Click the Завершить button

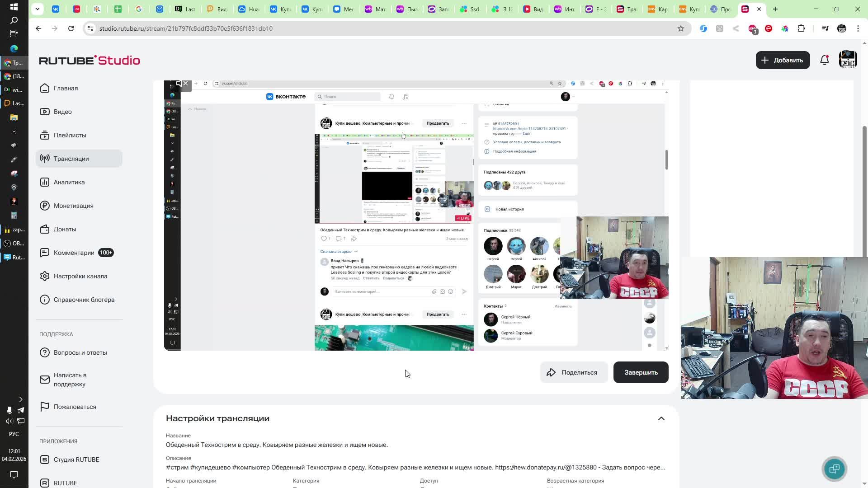pos(641,372)
